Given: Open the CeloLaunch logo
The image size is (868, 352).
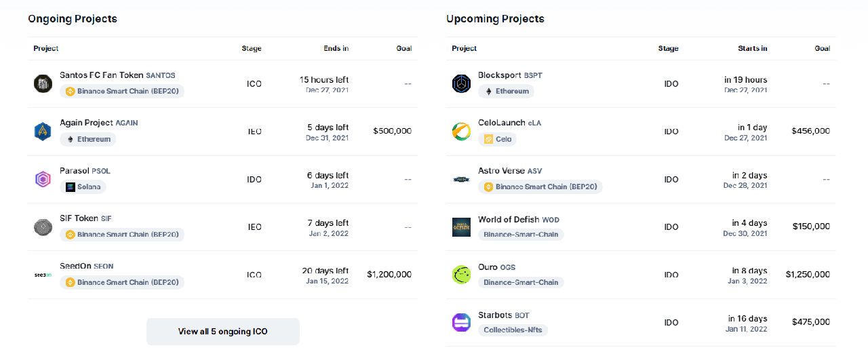Looking at the screenshot, I should (x=461, y=132).
